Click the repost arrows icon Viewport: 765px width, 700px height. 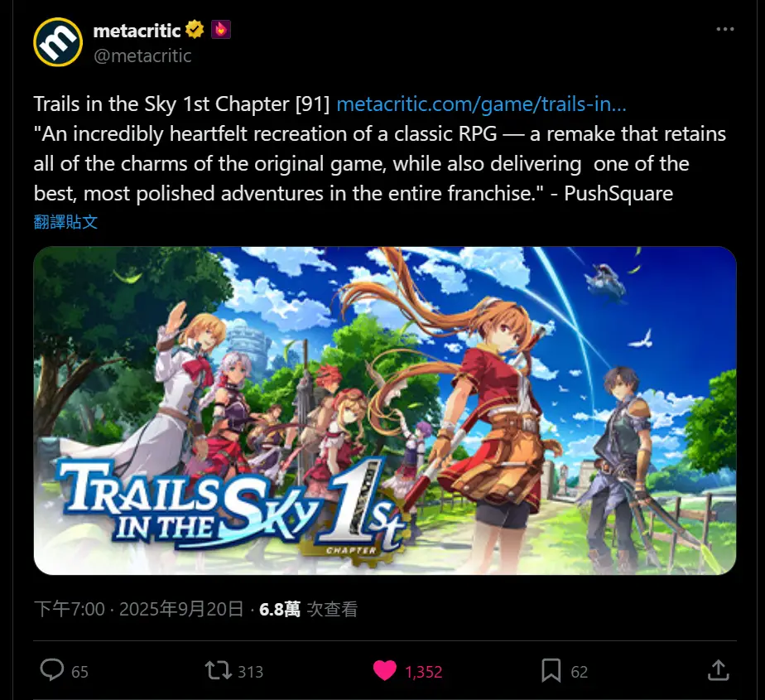point(218,670)
